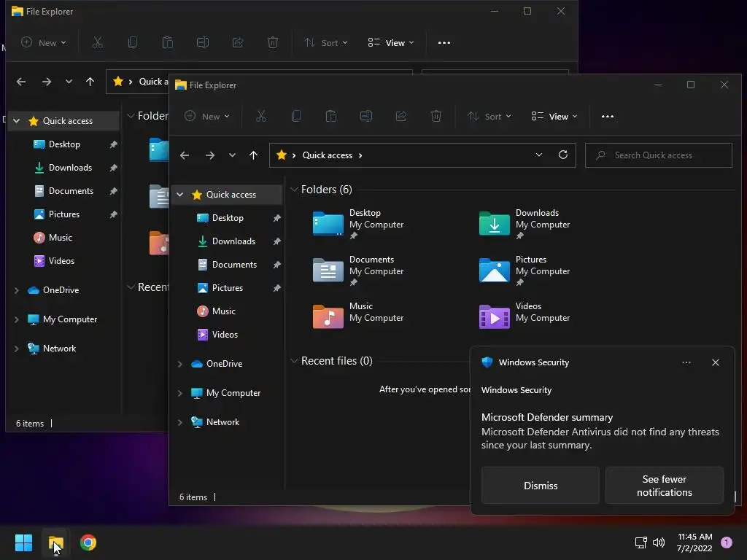Collapse the Recent files (0) section

pos(295,361)
